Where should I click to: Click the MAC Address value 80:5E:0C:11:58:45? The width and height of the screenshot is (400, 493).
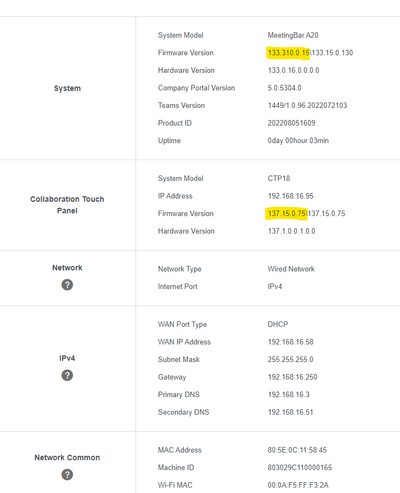coord(297,450)
